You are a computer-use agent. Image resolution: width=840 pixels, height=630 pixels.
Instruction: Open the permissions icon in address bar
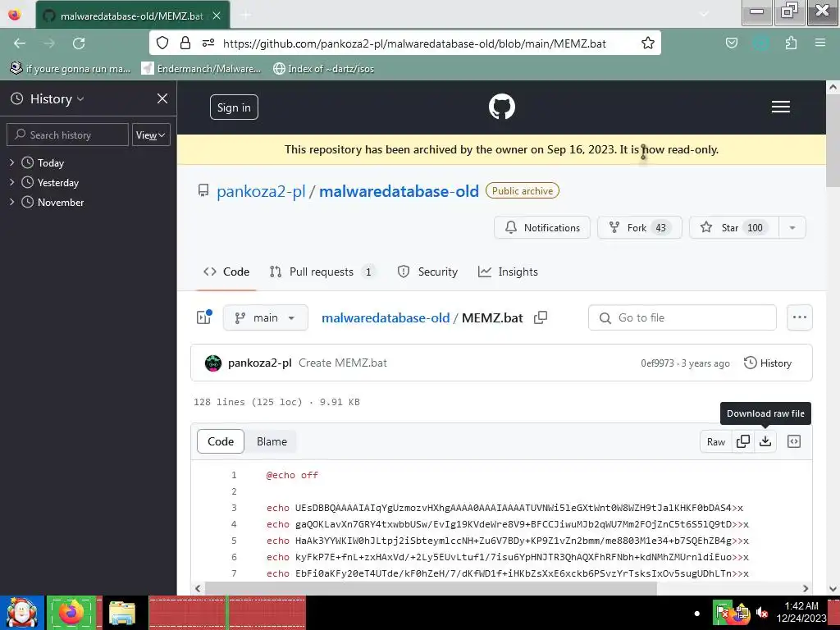[208, 43]
